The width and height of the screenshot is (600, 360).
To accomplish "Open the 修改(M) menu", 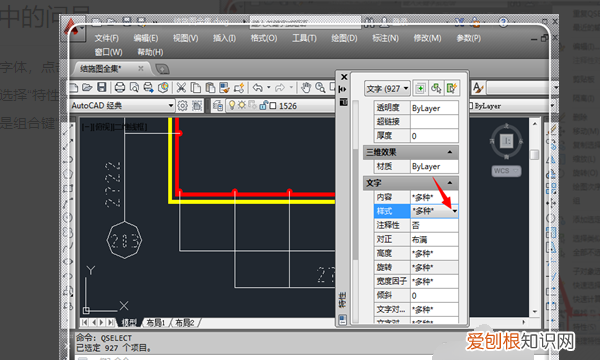I will pos(427,38).
